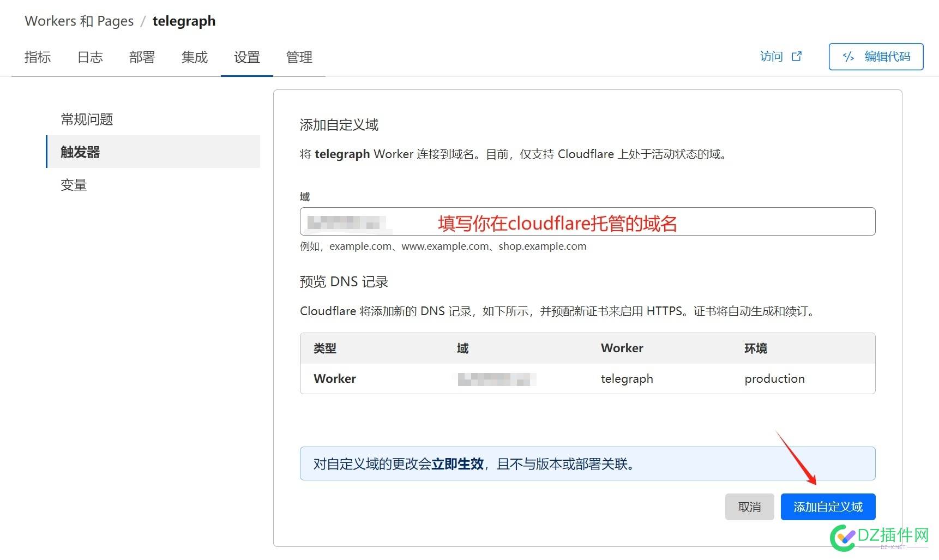Go to the 管理 tab
This screenshot has width=939, height=560.
(299, 57)
